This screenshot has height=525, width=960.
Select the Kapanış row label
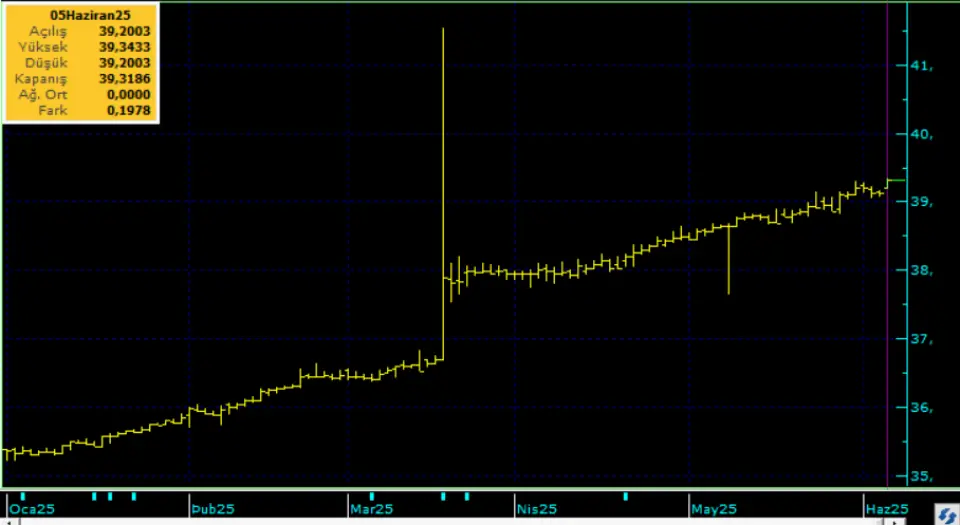pyautogui.click(x=41, y=80)
